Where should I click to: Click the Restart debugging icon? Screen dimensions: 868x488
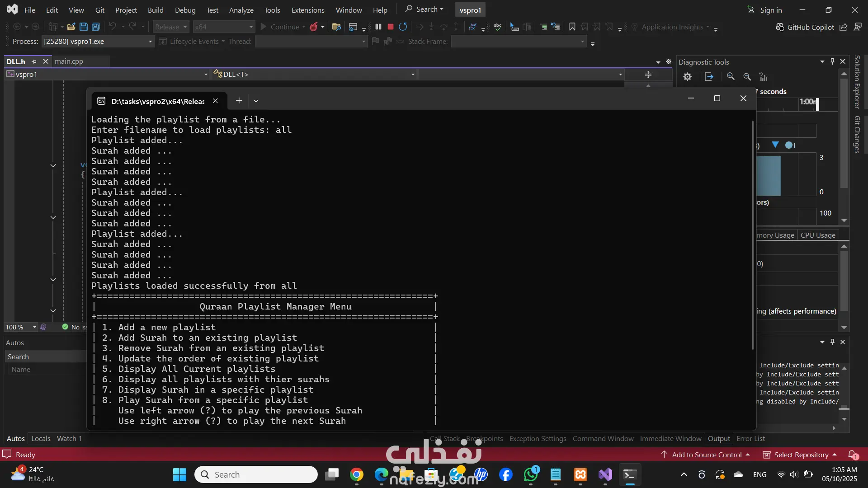(x=403, y=27)
